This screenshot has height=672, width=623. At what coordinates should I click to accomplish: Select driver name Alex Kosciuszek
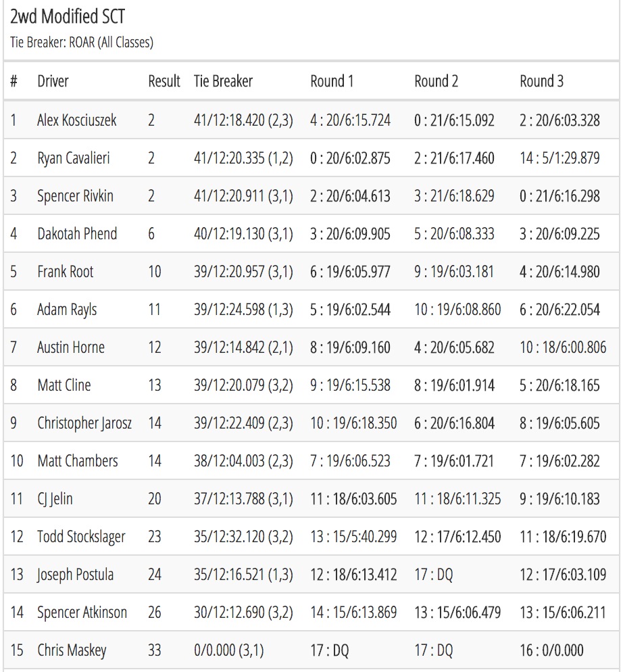[77, 120]
